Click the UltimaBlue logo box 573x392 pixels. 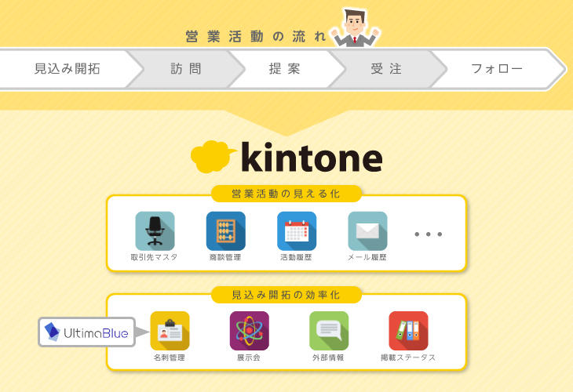pos(87,332)
